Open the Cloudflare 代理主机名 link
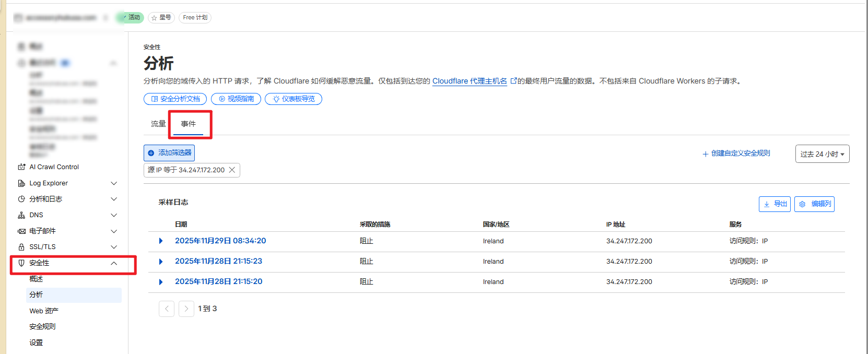The image size is (868, 354). (470, 81)
